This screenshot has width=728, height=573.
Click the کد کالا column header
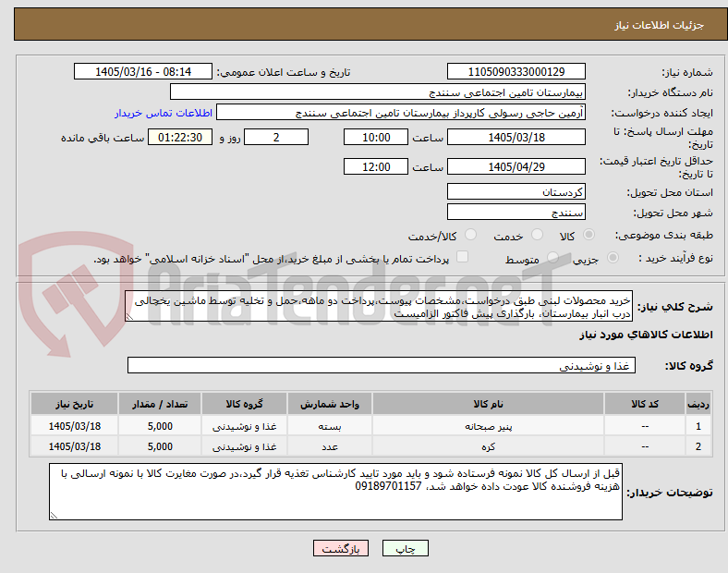point(645,404)
